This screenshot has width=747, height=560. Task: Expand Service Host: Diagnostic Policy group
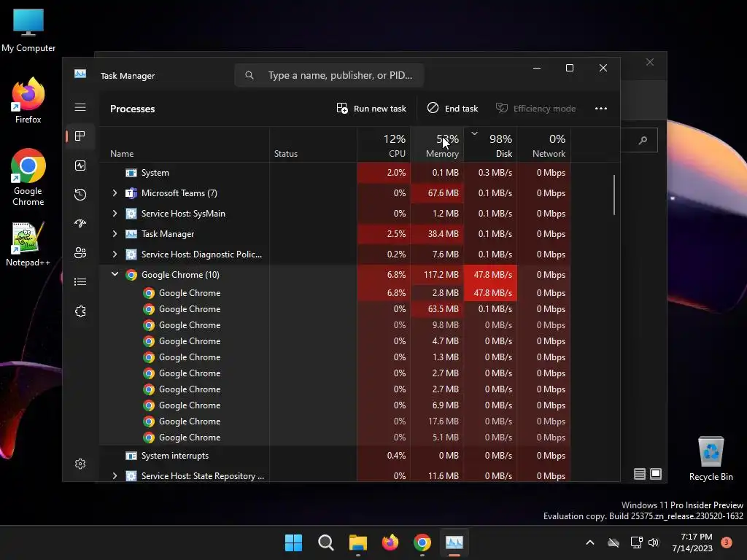pyautogui.click(x=115, y=254)
